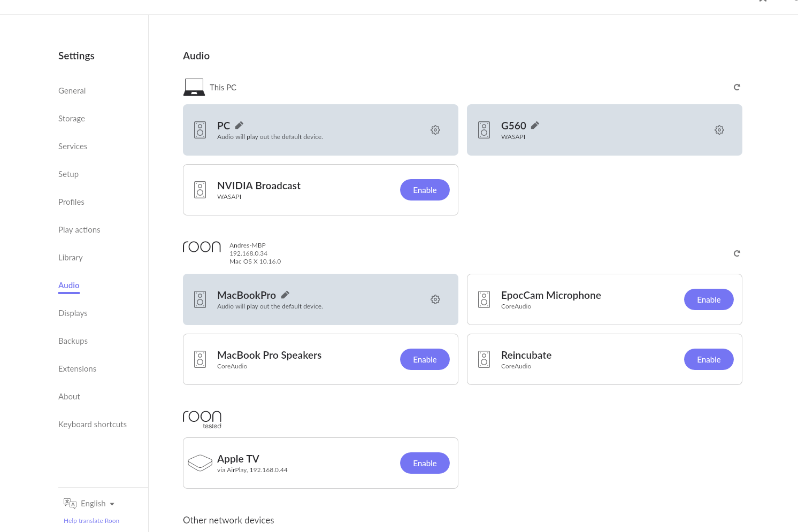Click EpocCam Microphone speaker icon
The height and width of the screenshot is (532, 798).
pos(484,299)
